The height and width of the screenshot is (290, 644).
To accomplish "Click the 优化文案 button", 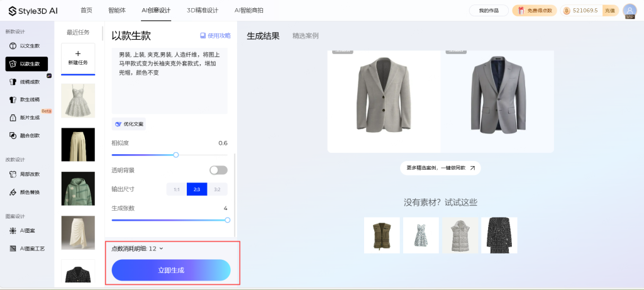I will point(128,124).
